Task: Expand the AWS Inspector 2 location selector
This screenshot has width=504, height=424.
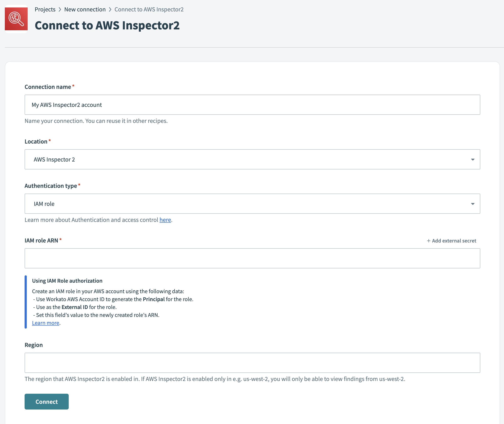Action: click(x=252, y=159)
